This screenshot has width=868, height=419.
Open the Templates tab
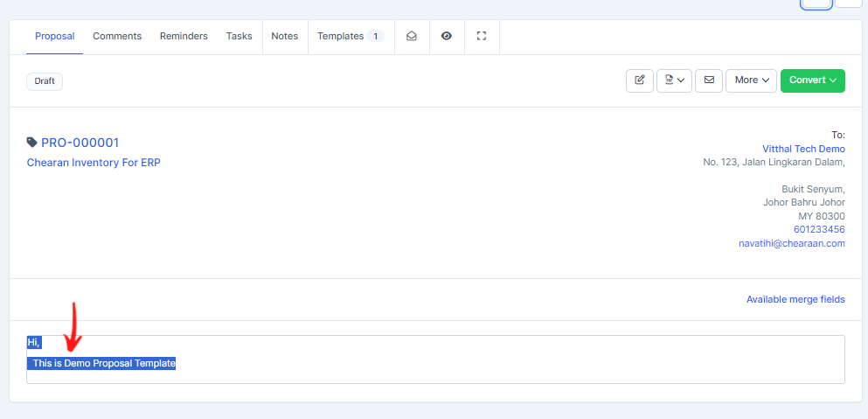(x=350, y=37)
